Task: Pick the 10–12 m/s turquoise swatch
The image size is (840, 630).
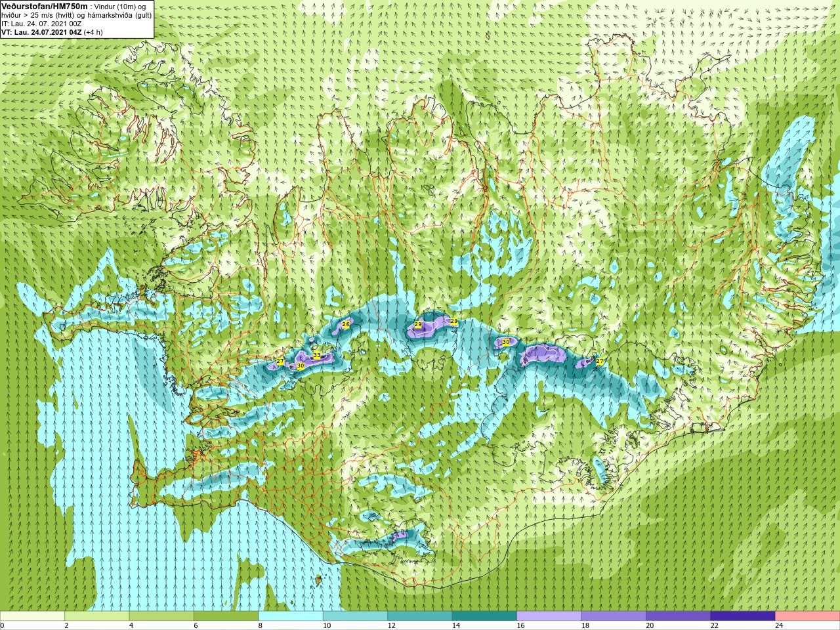Action: pos(355,616)
